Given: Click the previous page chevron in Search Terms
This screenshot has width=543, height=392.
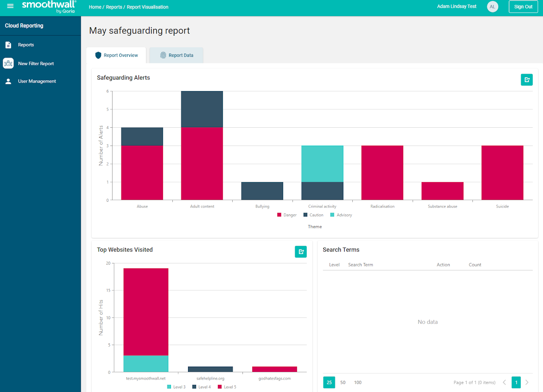Looking at the screenshot, I should tap(505, 383).
